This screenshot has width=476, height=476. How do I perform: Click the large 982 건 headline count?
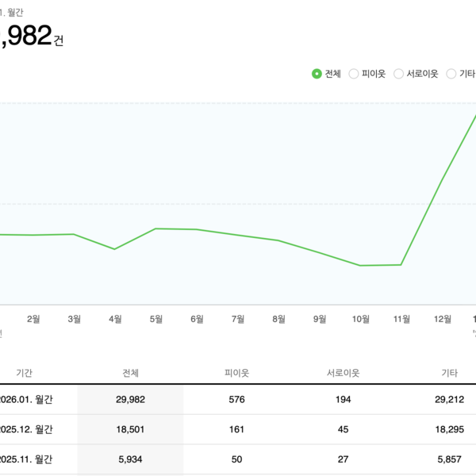point(31,36)
